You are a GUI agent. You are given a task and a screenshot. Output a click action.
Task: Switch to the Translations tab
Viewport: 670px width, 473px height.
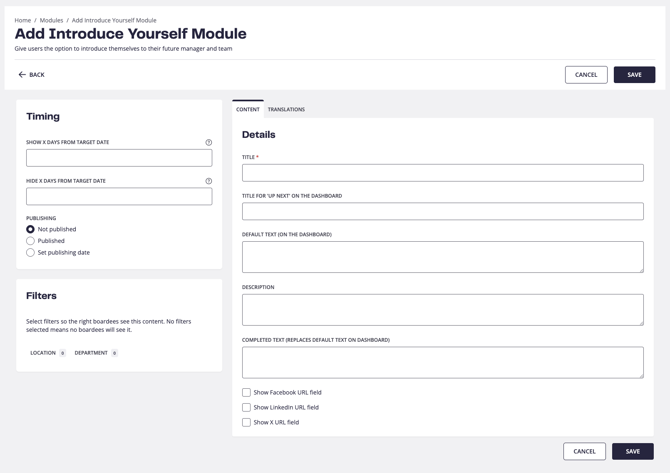click(286, 109)
